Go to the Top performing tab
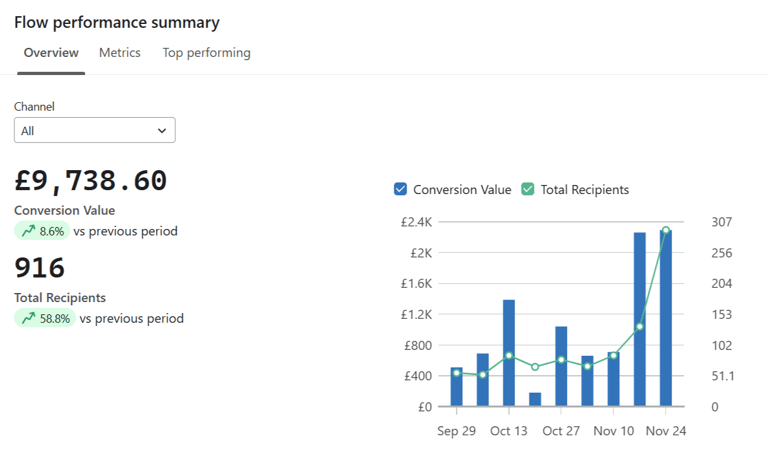768x456 pixels. (206, 53)
